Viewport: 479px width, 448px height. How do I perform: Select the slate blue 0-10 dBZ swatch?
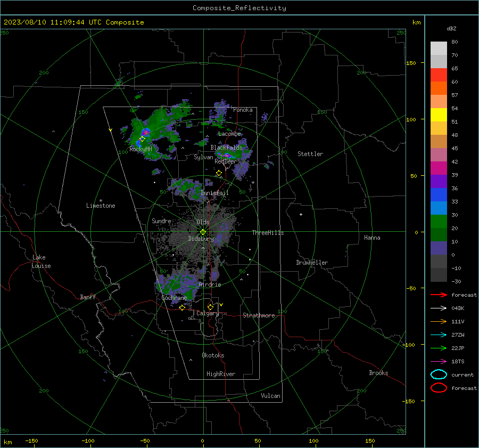click(x=439, y=248)
